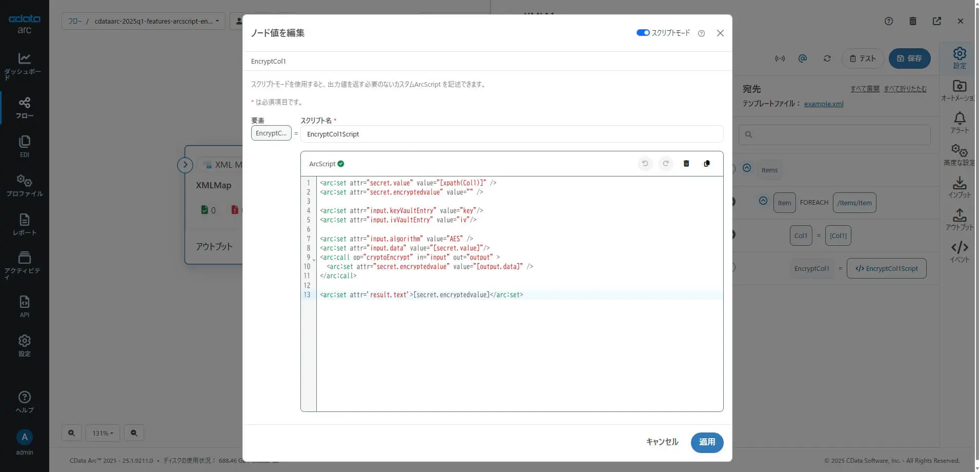Collapse the Items node in mapping tree
This screenshot has width=980, height=472.
(x=747, y=168)
